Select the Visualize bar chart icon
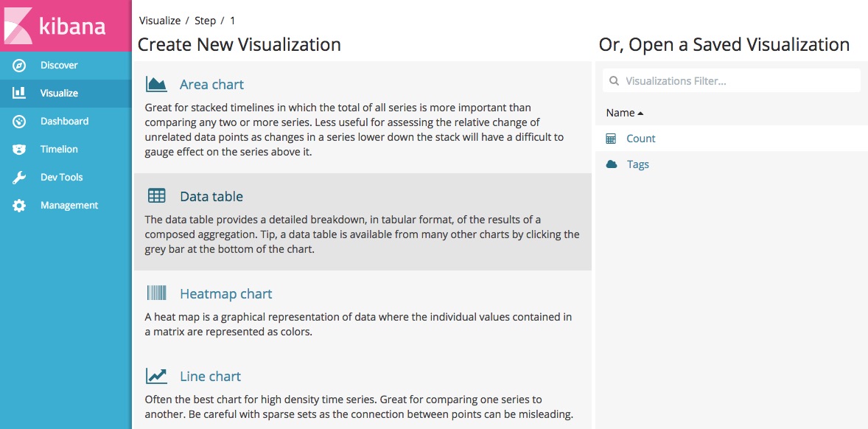This screenshot has height=429, width=868. 19,92
